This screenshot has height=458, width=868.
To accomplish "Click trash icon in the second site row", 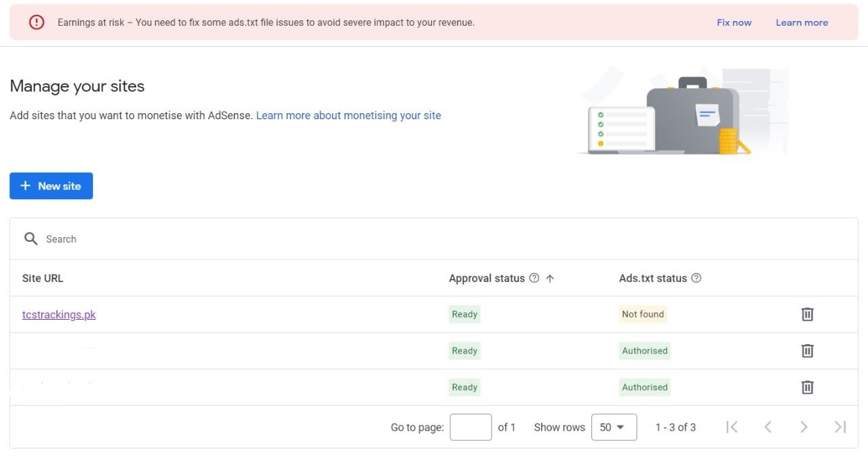I will 807,351.
